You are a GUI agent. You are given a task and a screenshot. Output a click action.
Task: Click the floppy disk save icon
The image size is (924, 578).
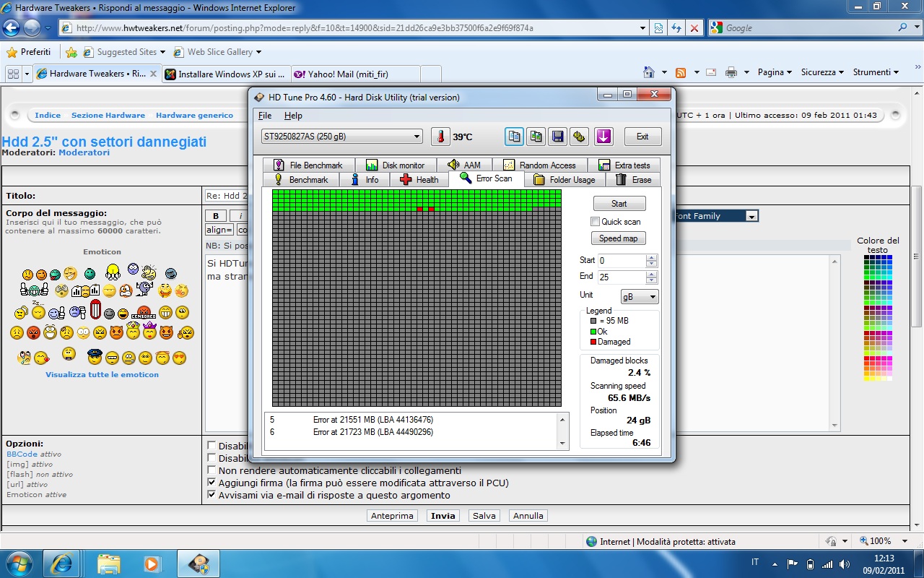[557, 137]
